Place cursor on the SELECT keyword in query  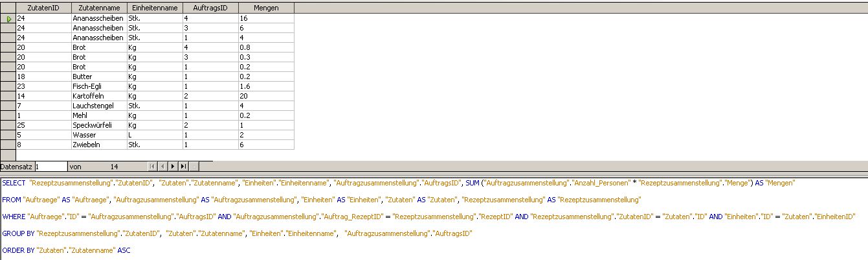14,183
